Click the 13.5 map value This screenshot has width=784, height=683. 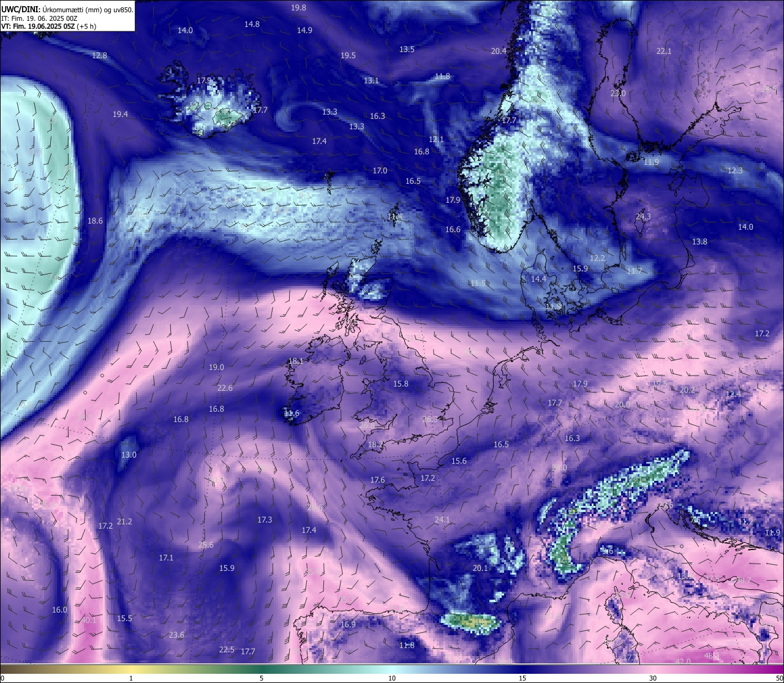tap(407, 49)
